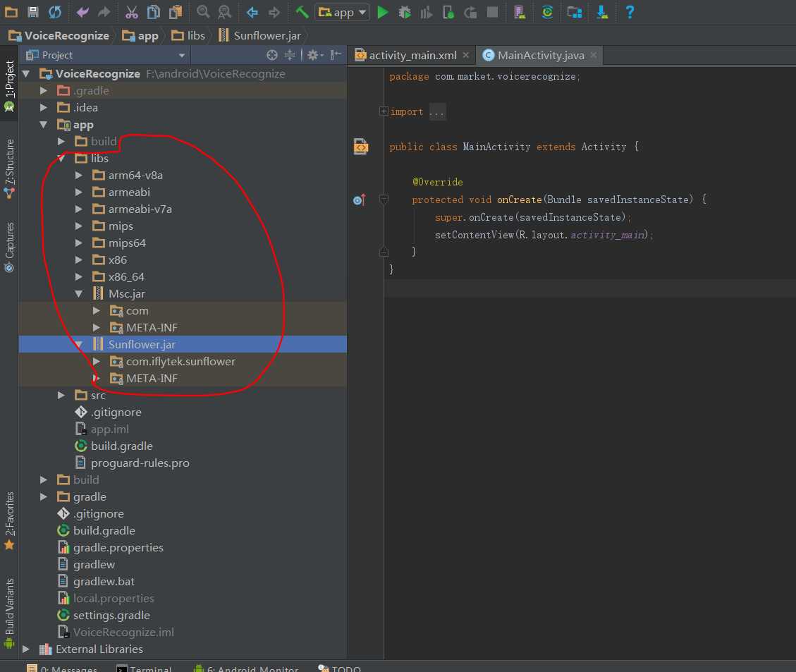Screen dimensions: 796x672
Task: Switch to the activity_main.xml tab
Action: pyautogui.click(x=412, y=55)
